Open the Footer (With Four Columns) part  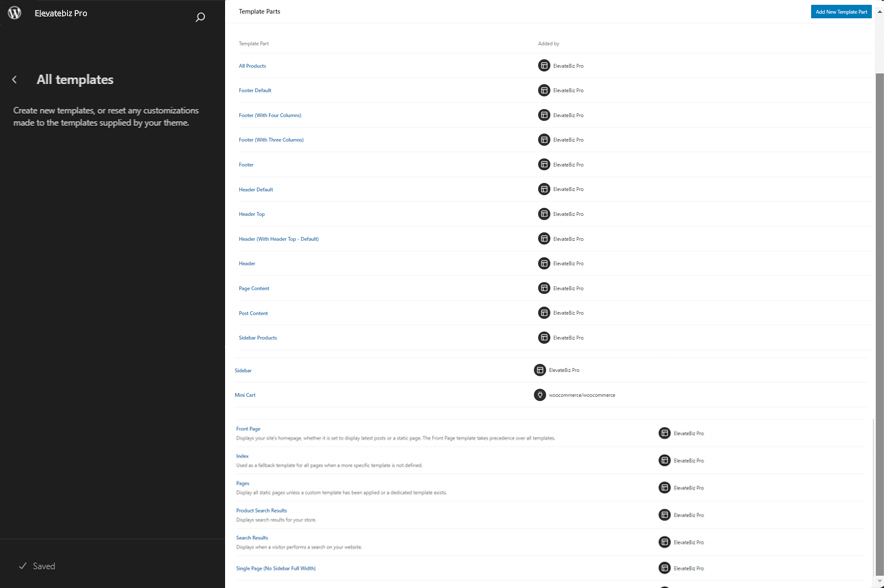(x=270, y=115)
